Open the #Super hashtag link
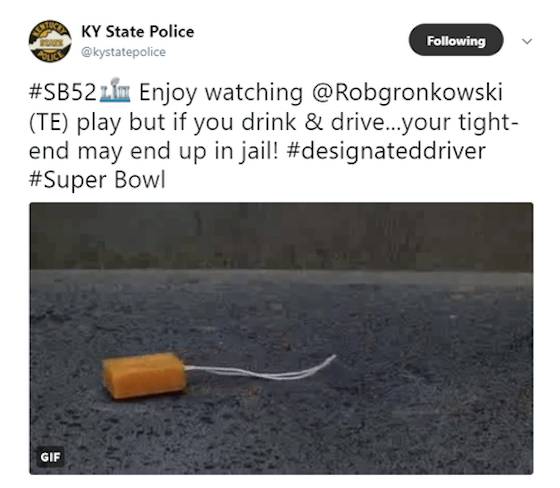560x488 pixels. point(68,181)
